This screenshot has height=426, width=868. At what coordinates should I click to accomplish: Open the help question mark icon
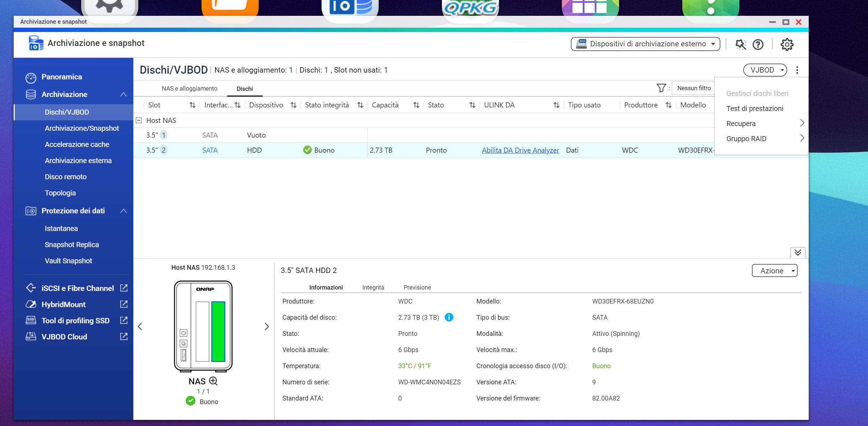coord(758,45)
